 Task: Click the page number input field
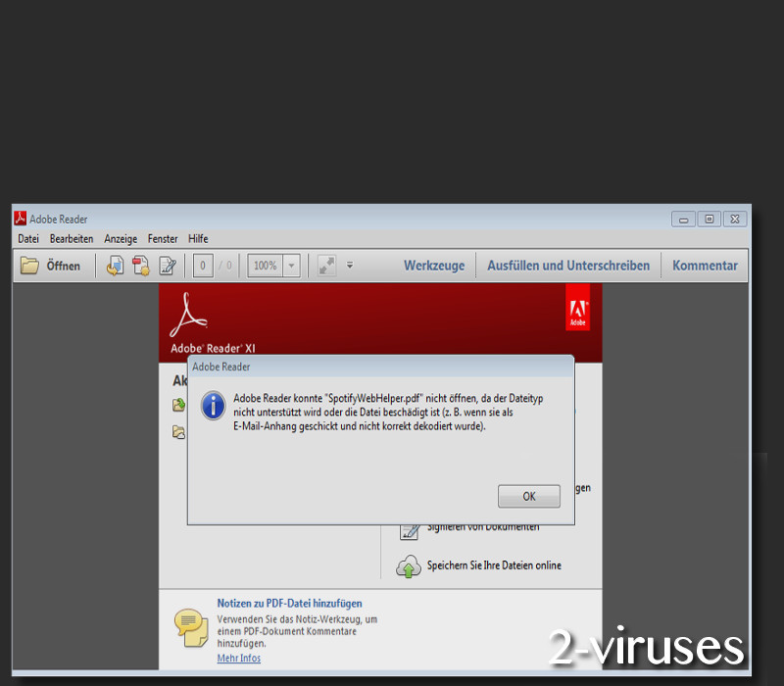(x=203, y=266)
